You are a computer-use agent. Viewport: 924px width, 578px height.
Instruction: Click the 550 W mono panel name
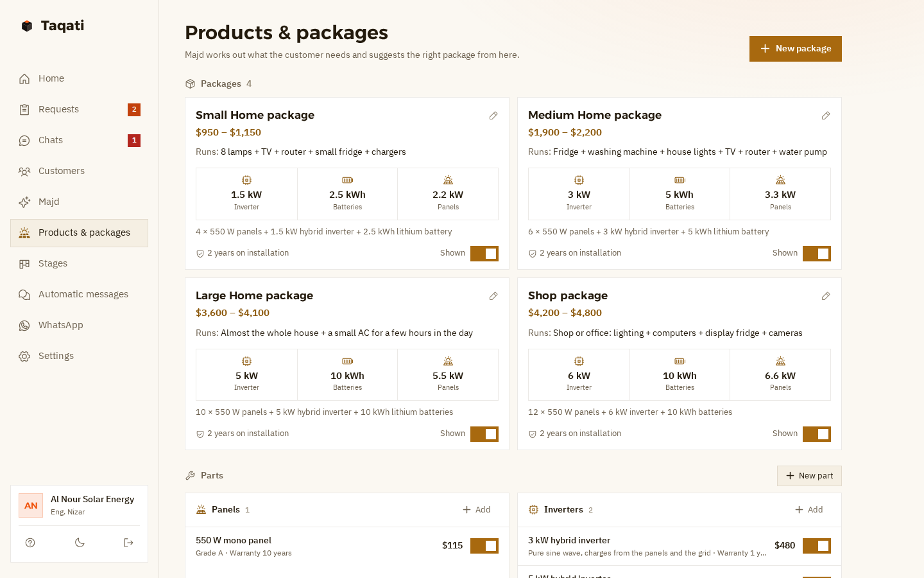234,540
